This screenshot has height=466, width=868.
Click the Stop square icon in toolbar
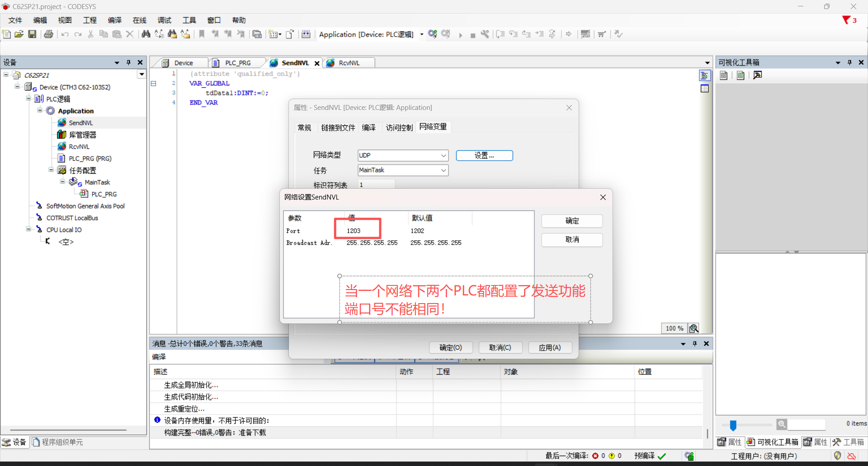coord(473,35)
